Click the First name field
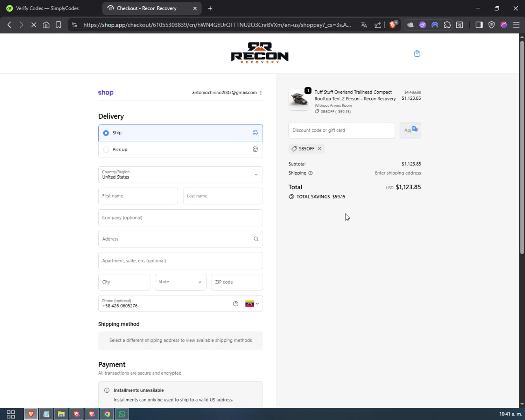Viewport: 525px width, 420px height. [x=138, y=196]
